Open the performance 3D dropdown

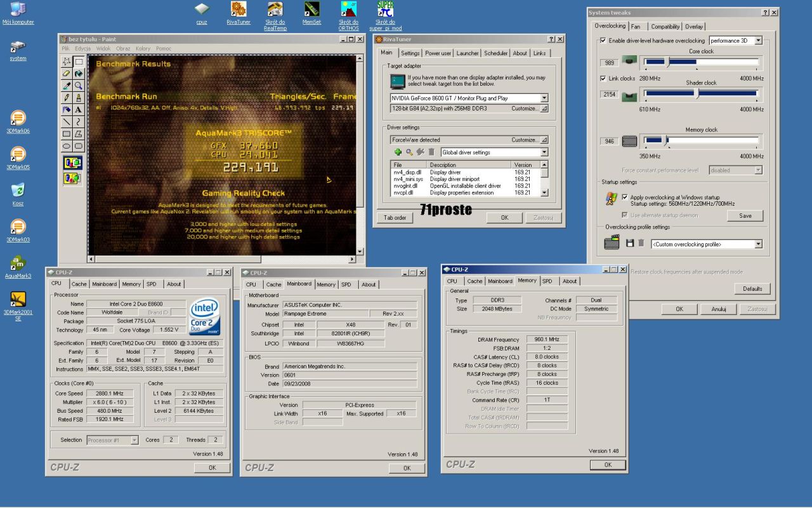tap(758, 41)
